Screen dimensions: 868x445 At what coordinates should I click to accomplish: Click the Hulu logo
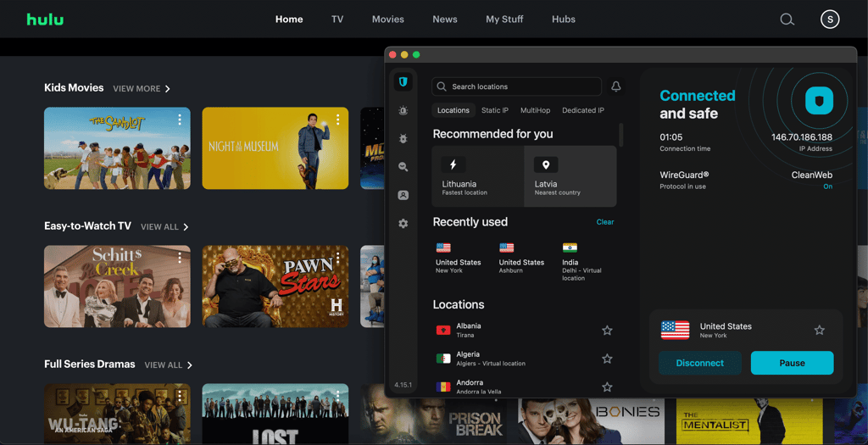pyautogui.click(x=46, y=19)
